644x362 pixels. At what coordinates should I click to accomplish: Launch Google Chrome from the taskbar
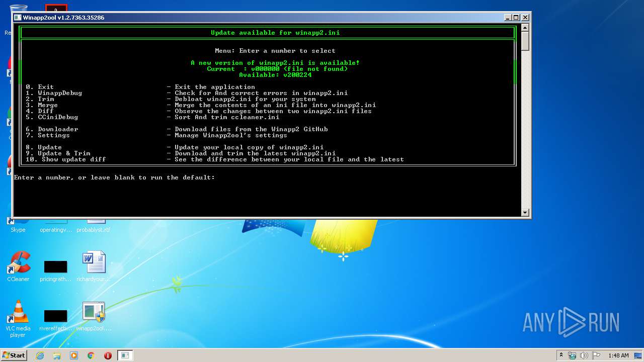[91, 355]
